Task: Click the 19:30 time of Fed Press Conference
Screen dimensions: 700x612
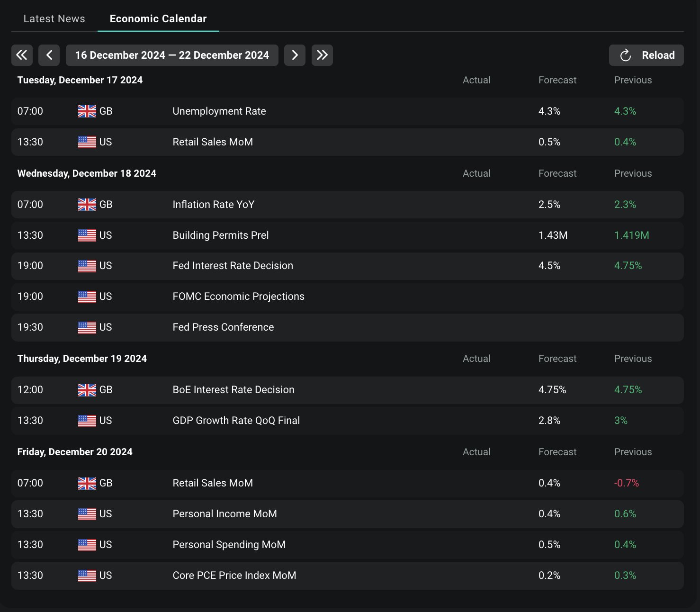Action: pyautogui.click(x=30, y=327)
